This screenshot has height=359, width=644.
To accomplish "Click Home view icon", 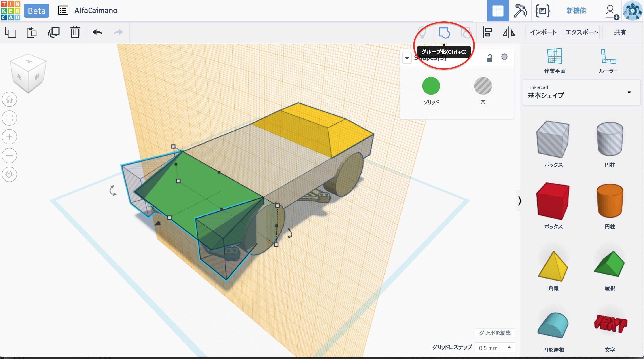I will click(9, 99).
